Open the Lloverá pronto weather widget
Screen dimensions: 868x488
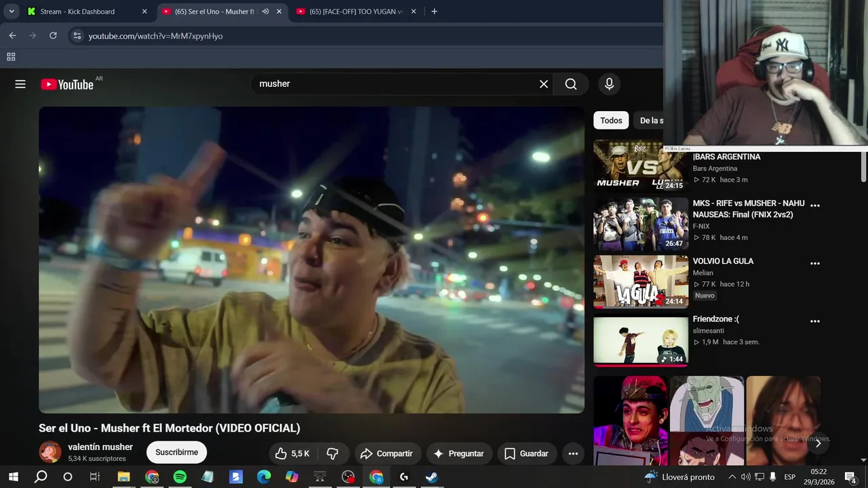[x=679, y=476]
